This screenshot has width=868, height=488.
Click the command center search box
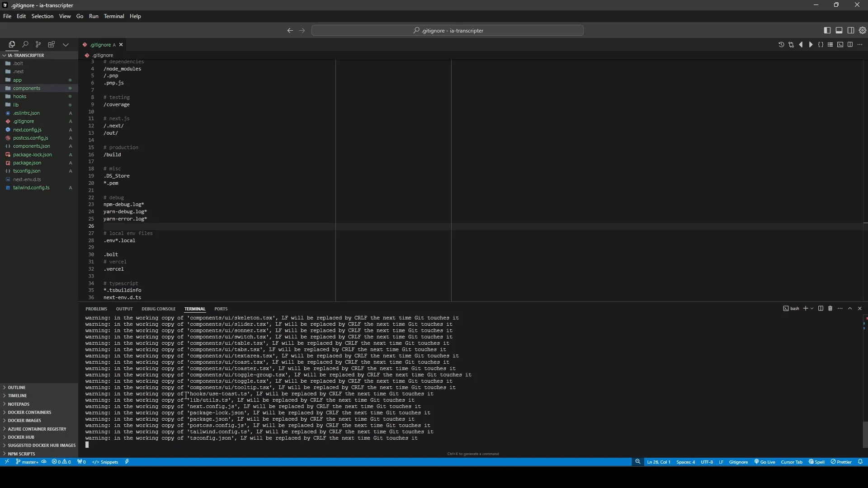[448, 31]
